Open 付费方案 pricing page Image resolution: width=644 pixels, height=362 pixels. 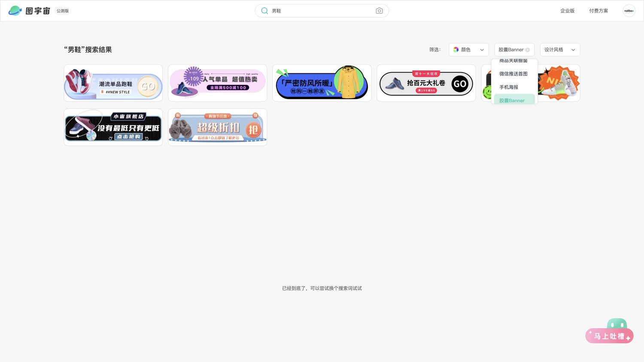pyautogui.click(x=598, y=11)
